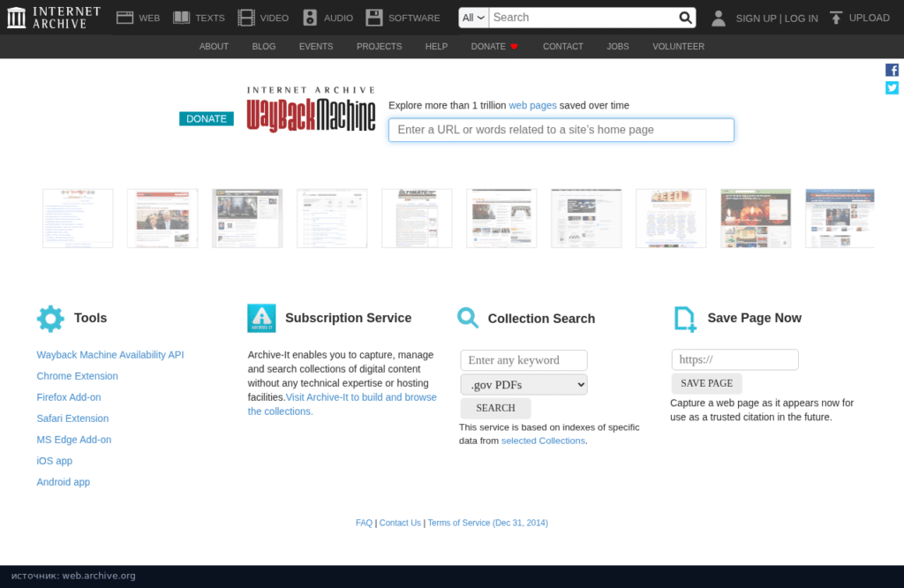
Task: Click the SAVE PAGE button
Action: point(707,383)
